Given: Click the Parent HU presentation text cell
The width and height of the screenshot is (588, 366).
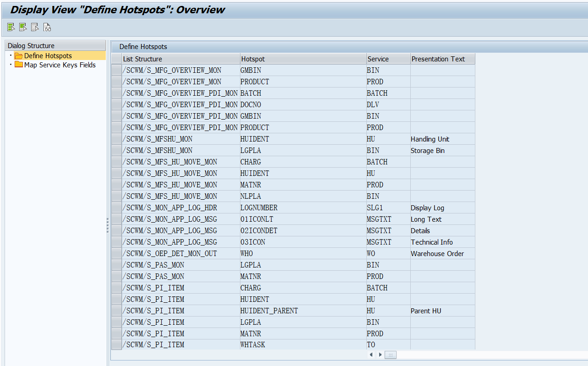Looking at the screenshot, I should pos(443,311).
